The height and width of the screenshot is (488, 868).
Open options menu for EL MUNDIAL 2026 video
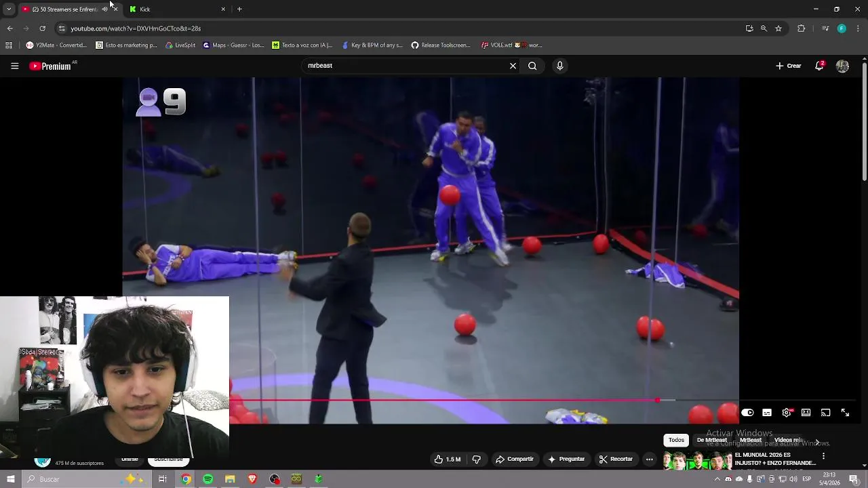click(x=823, y=456)
